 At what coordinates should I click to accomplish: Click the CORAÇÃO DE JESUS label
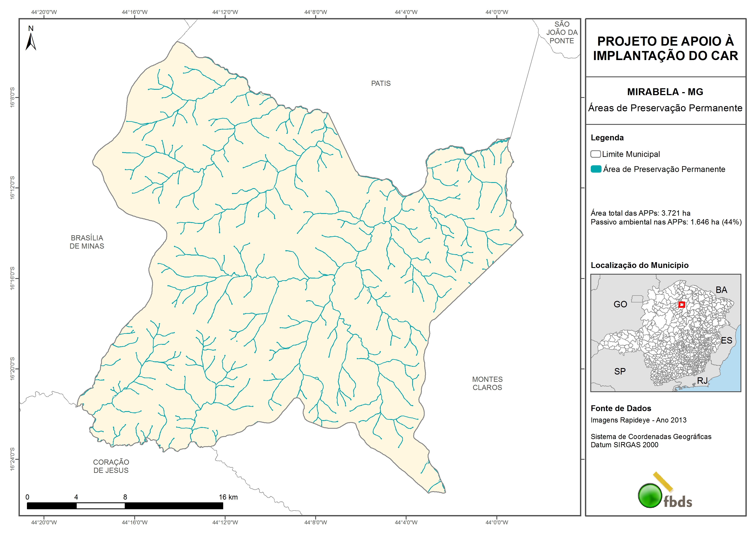click(111, 466)
